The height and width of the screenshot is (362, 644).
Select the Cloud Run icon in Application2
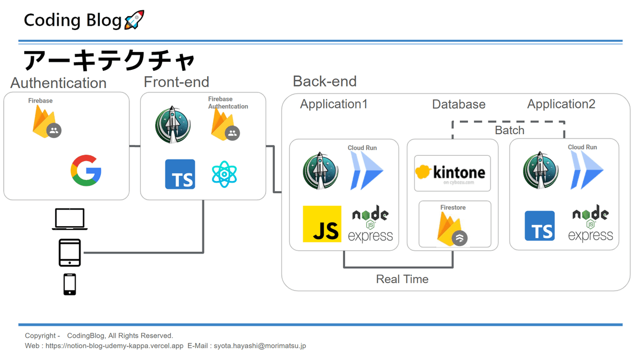click(587, 171)
